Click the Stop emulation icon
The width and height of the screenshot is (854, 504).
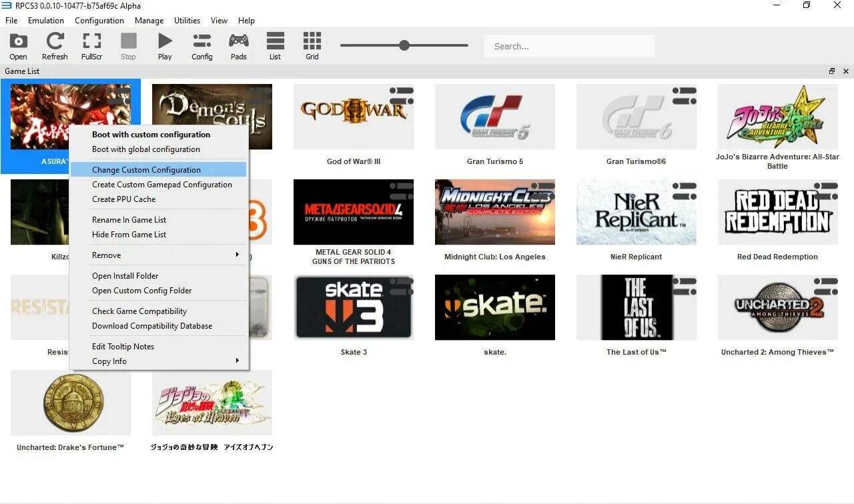128,41
